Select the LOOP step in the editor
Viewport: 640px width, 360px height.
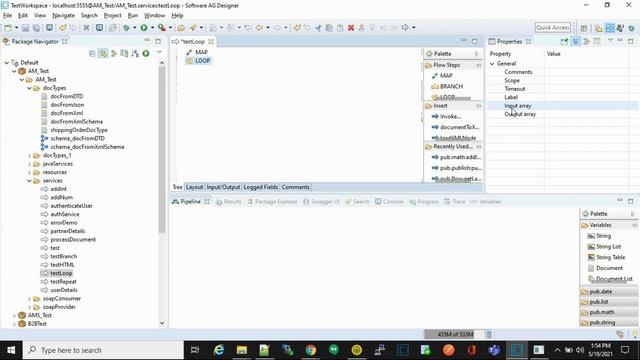pyautogui.click(x=198, y=60)
